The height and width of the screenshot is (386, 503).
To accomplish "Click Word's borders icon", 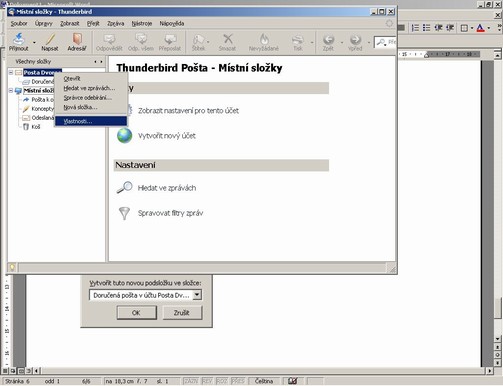I will point(464,28).
